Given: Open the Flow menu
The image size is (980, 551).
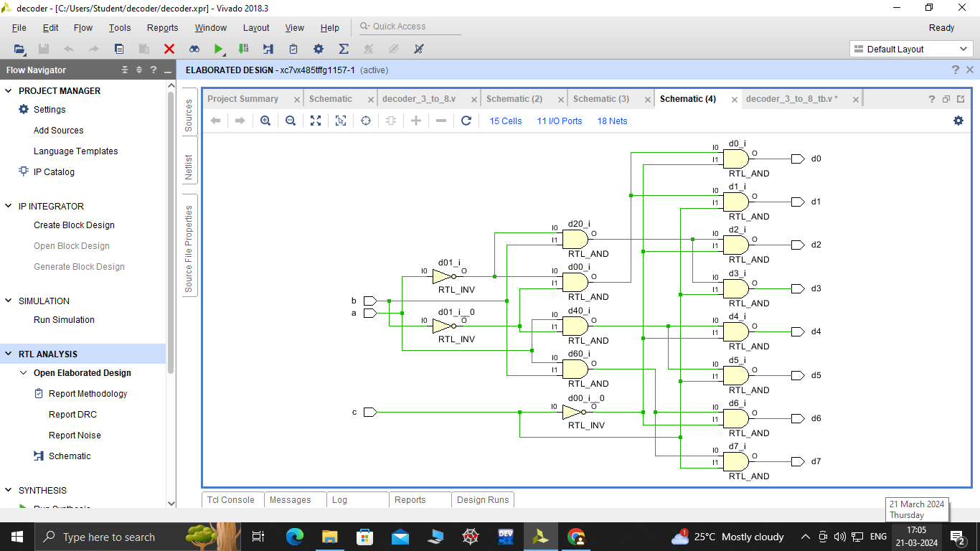Looking at the screenshot, I should point(83,27).
